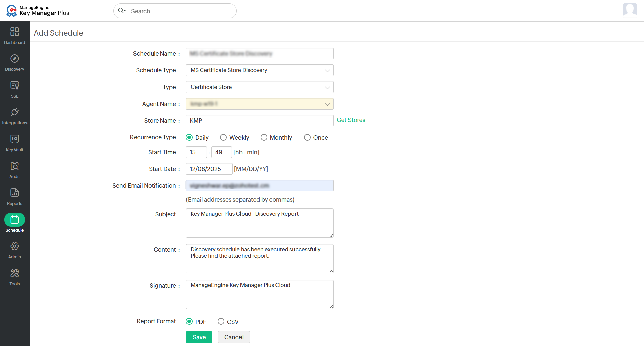Image resolution: width=644 pixels, height=346 pixels.
Task: Open the Audit icon in sidebar
Action: [x=15, y=166]
